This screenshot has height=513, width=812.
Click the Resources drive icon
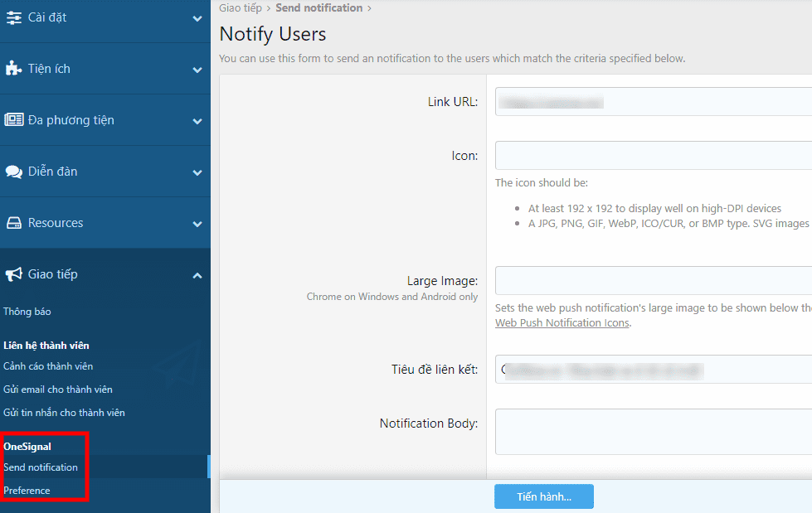[x=14, y=223]
